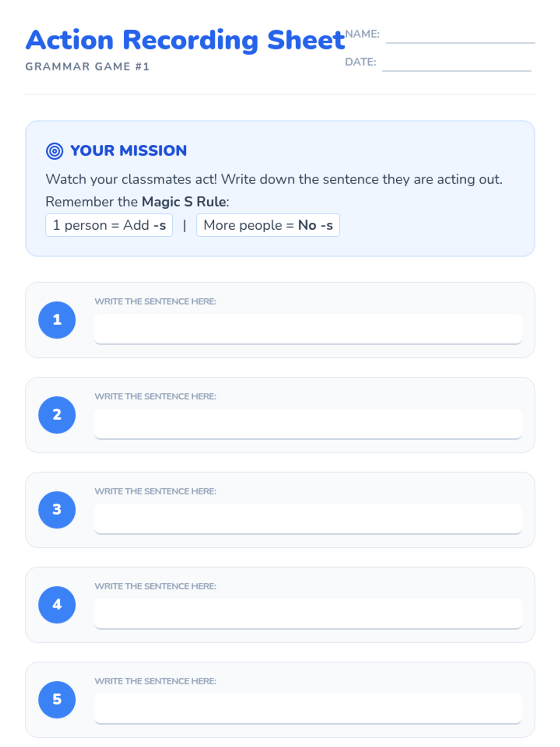This screenshot has width=560, height=747.
Task: Click the first "Write the sentence here" label
Action: pos(155,302)
